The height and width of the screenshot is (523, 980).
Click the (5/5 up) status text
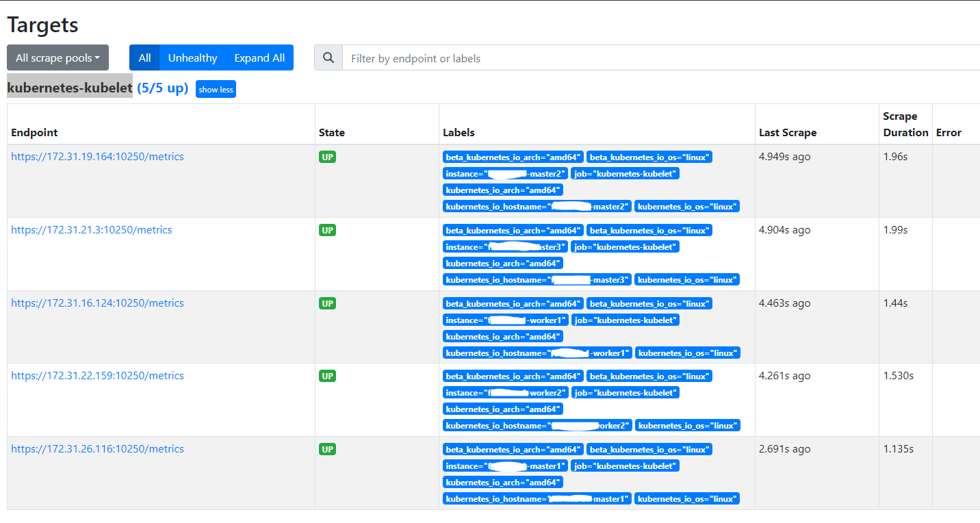[x=162, y=88]
